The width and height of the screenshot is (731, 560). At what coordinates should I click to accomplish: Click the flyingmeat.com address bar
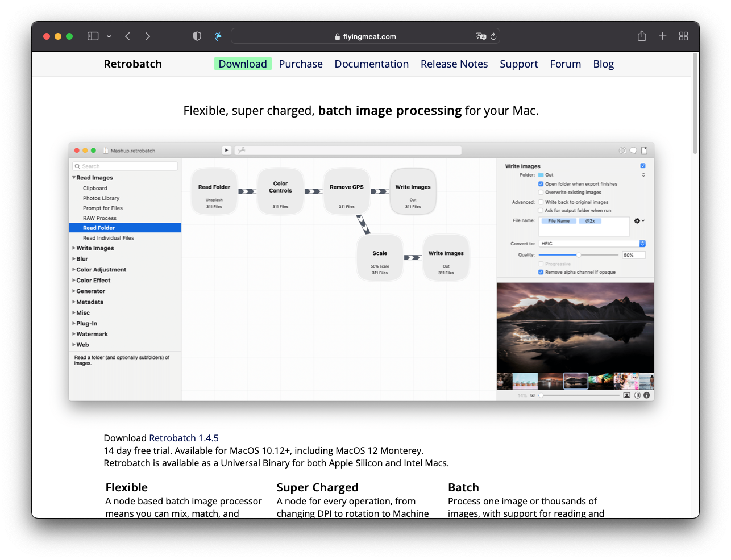365,36
